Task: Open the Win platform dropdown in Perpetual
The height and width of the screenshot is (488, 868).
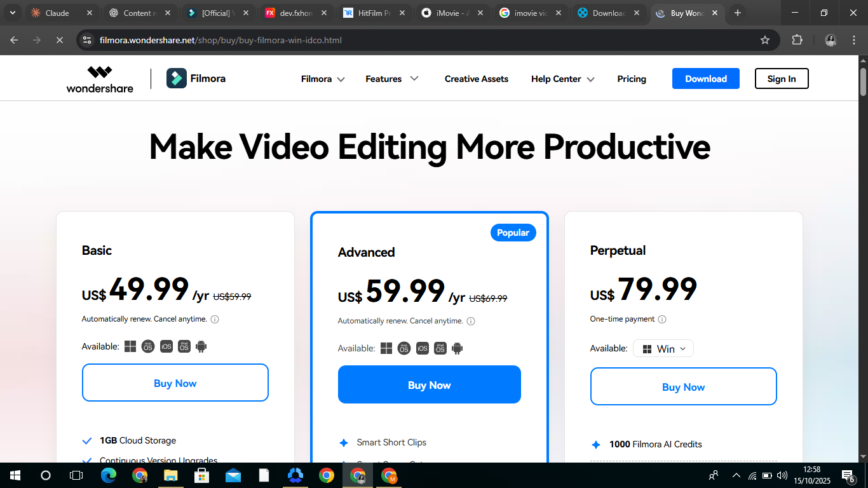Action: (x=663, y=348)
